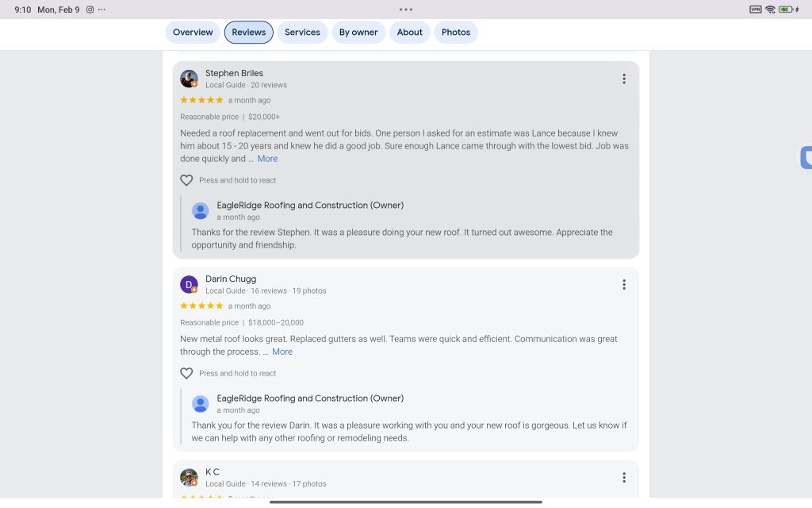
Task: Tap owner avatar on Darin's review reply
Action: point(201,403)
